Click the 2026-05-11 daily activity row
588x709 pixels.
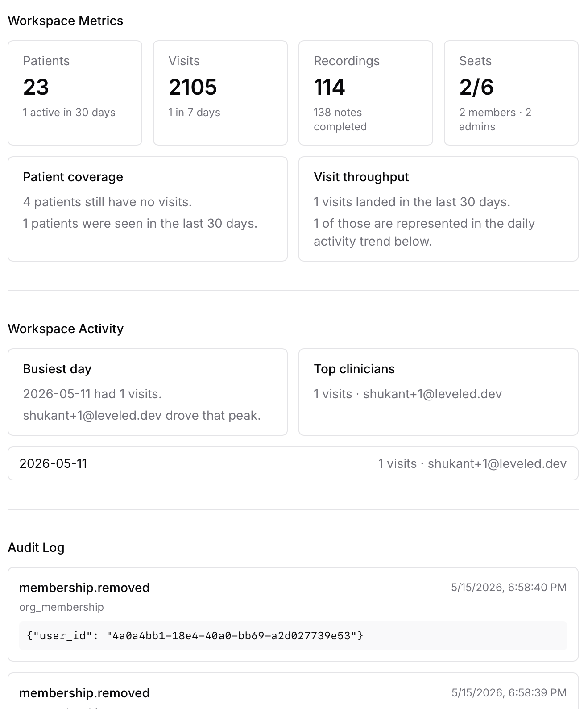click(293, 463)
